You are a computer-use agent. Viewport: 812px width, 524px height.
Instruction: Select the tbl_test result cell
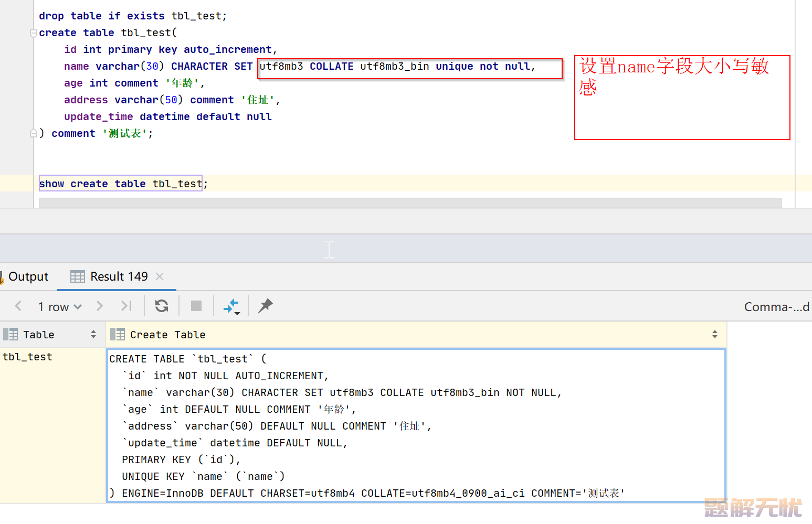click(x=52, y=426)
